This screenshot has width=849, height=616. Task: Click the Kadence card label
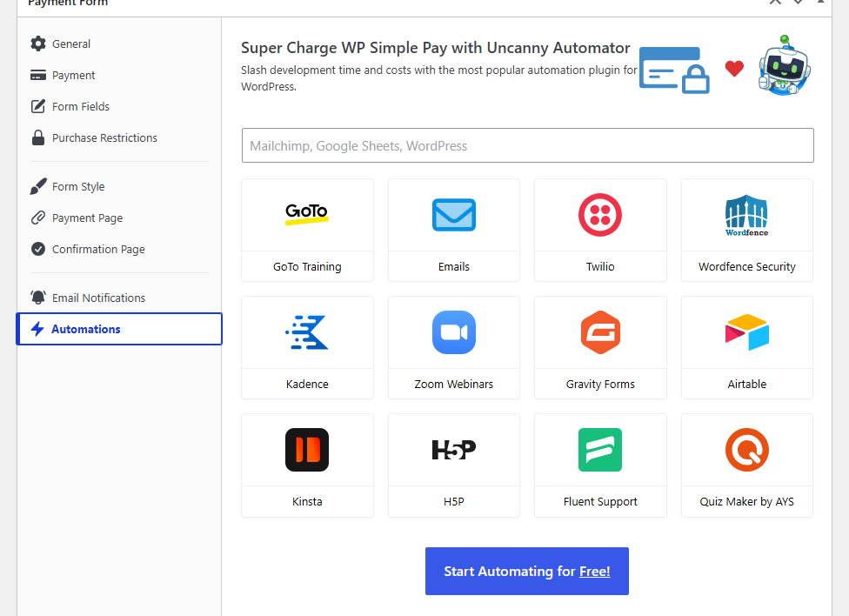click(307, 384)
